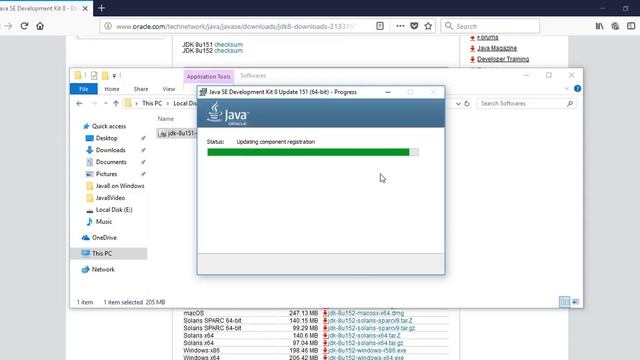Screen dimensions: 640x360
Task: Switch to View ribbon tab
Action: [169, 89]
